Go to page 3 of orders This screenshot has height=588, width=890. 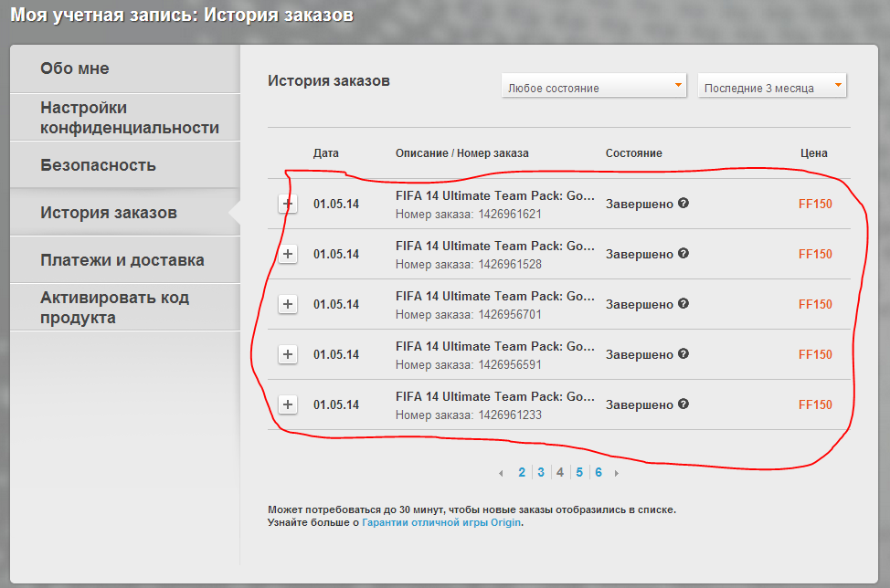click(541, 472)
